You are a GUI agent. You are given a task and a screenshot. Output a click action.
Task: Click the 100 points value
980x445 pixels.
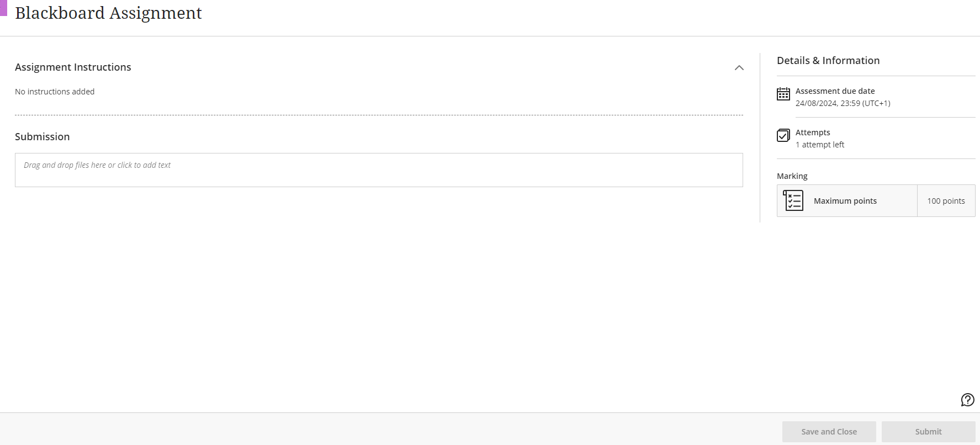point(946,201)
